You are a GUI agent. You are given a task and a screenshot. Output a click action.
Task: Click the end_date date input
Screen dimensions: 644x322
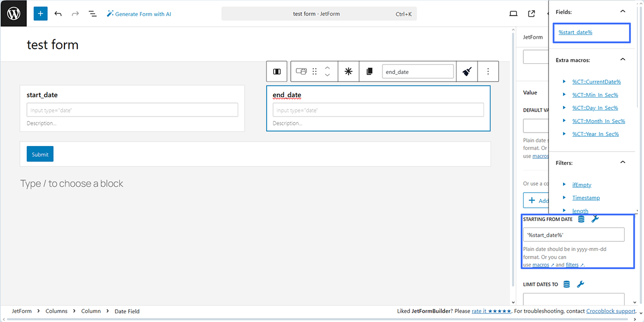tap(378, 110)
